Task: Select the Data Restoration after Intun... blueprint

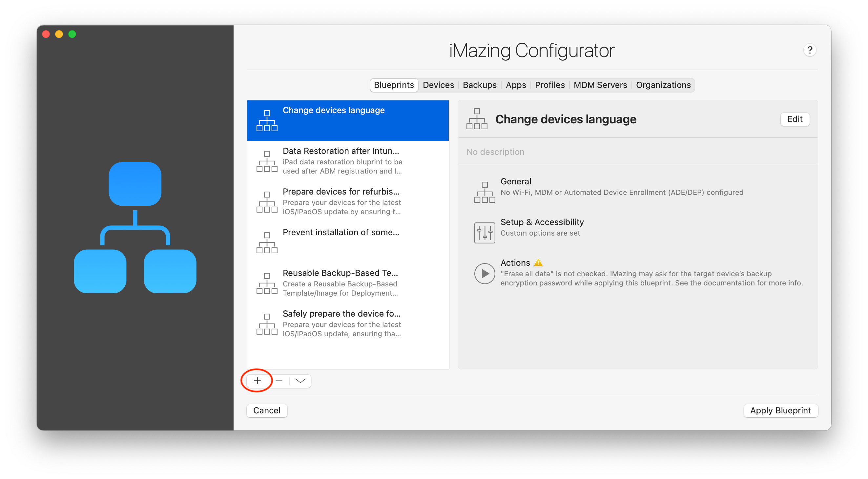Action: 348,161
